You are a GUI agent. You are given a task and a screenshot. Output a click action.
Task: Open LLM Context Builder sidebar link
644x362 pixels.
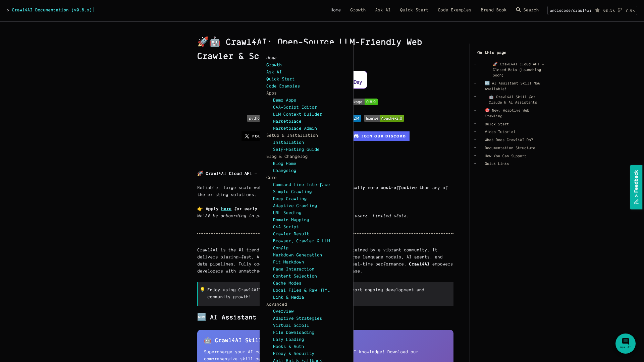click(297, 114)
